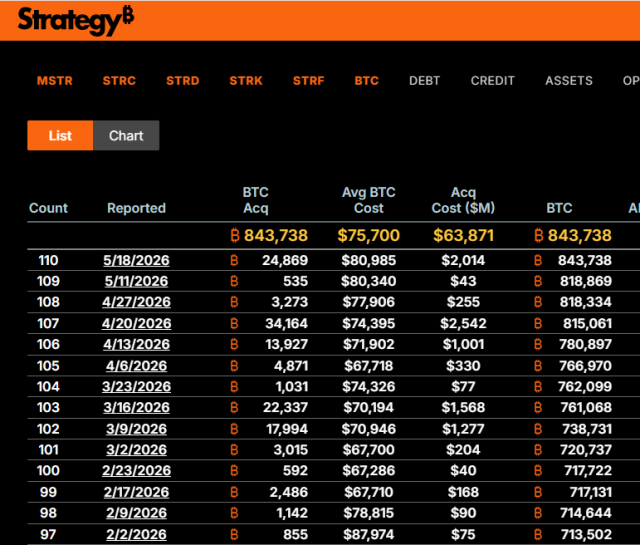Select the 22,337 BTC acquired cell

pyautogui.click(x=285, y=407)
